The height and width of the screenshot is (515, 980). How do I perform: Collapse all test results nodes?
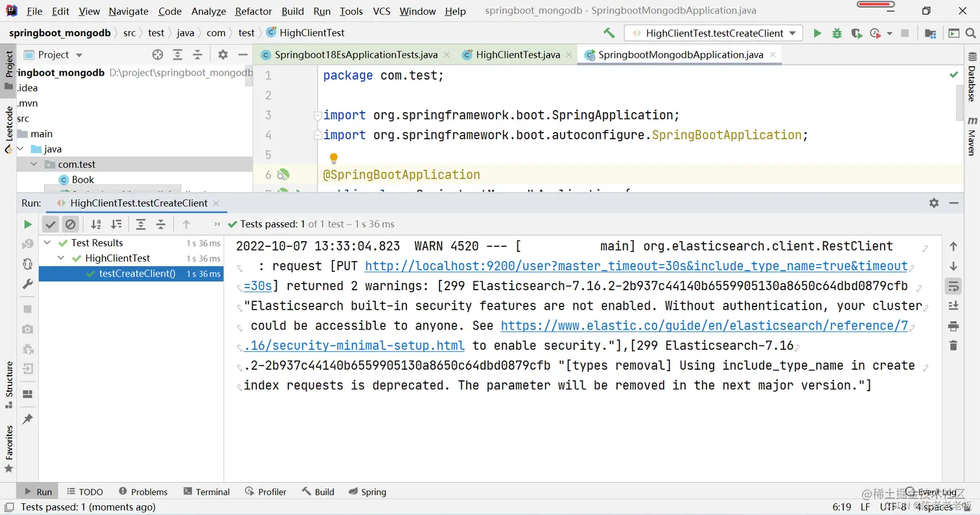pos(161,224)
